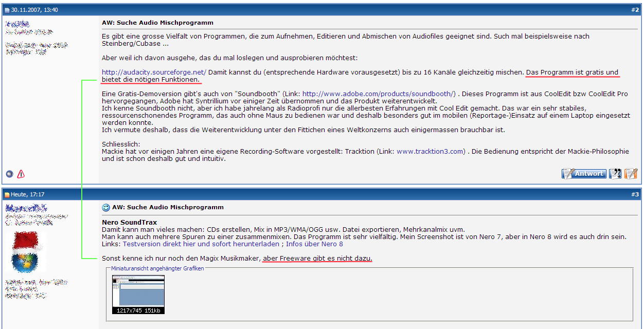Open quick reply icon right of multi-quote
The image size is (644, 329).
click(631, 174)
